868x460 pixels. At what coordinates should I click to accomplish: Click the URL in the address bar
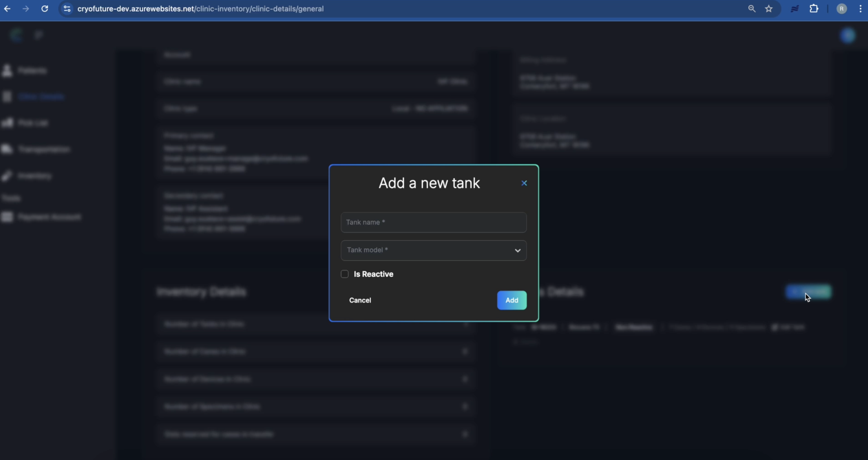pyautogui.click(x=201, y=9)
